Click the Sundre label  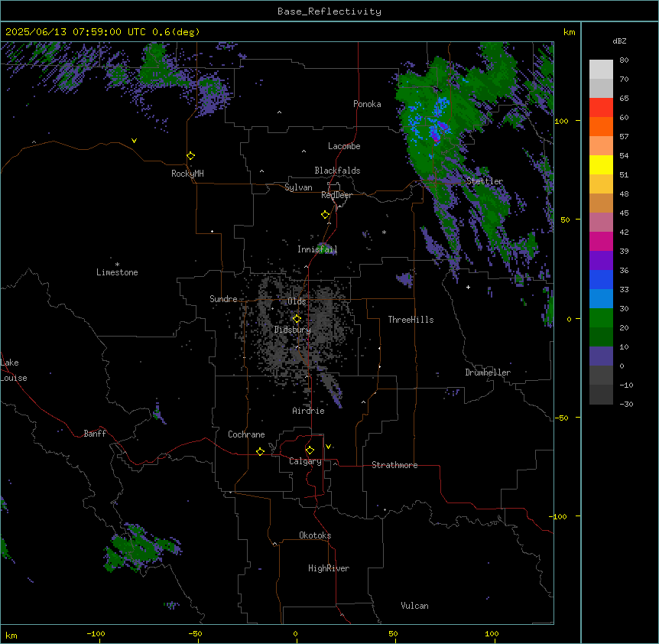[223, 299]
